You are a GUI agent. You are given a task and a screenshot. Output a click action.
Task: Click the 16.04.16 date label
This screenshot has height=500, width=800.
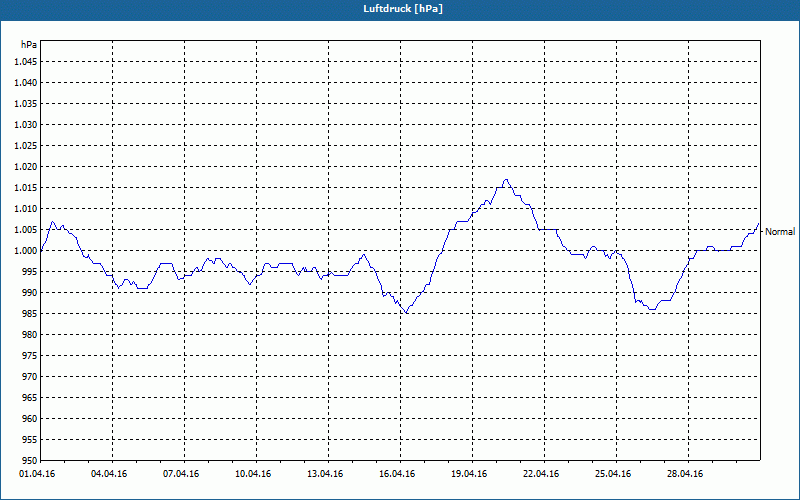click(x=397, y=474)
